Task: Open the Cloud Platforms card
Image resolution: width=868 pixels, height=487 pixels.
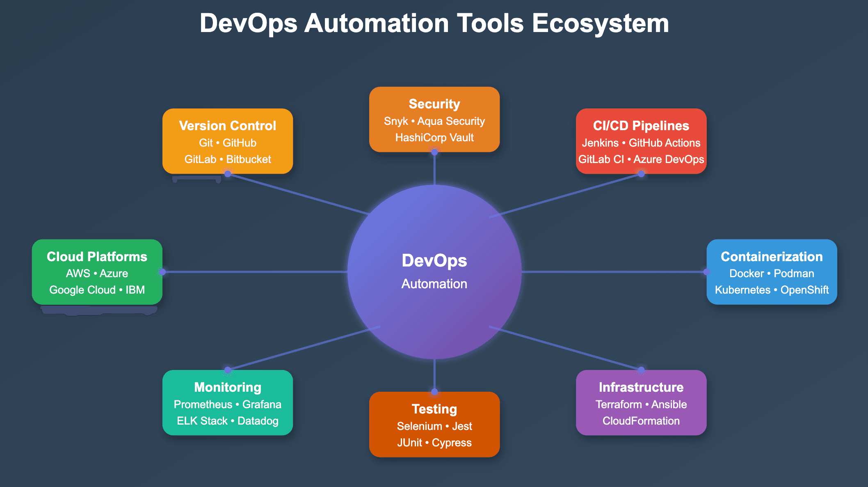Action: click(97, 272)
